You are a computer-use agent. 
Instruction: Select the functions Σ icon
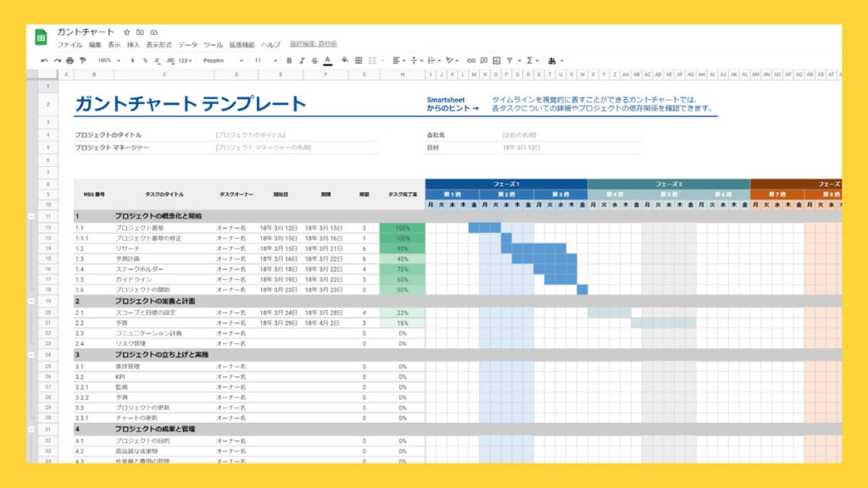coord(530,62)
